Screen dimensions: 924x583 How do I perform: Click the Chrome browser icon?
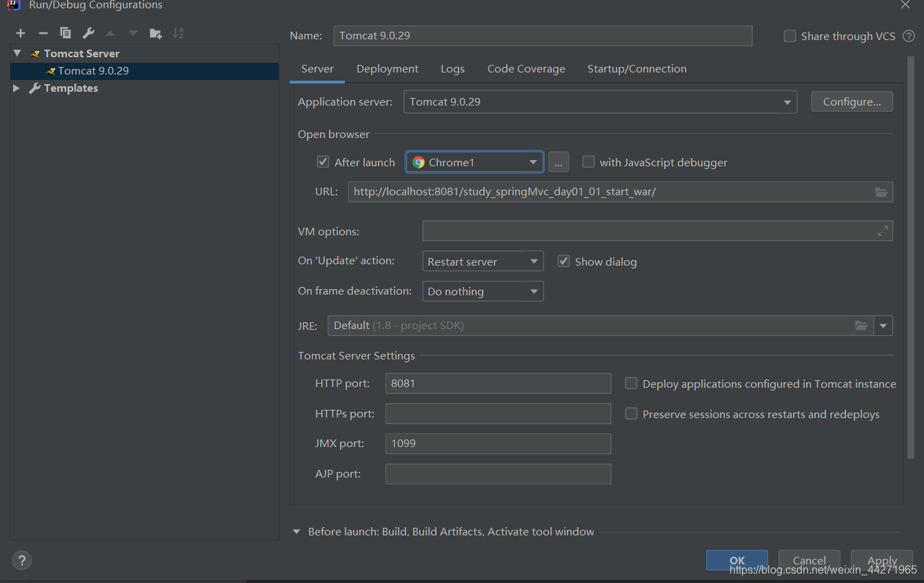click(419, 163)
